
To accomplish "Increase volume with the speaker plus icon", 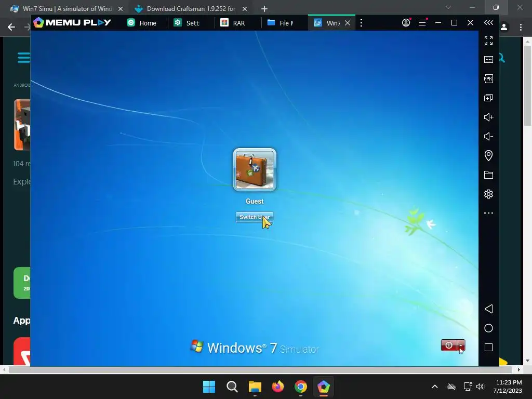I will [488, 117].
